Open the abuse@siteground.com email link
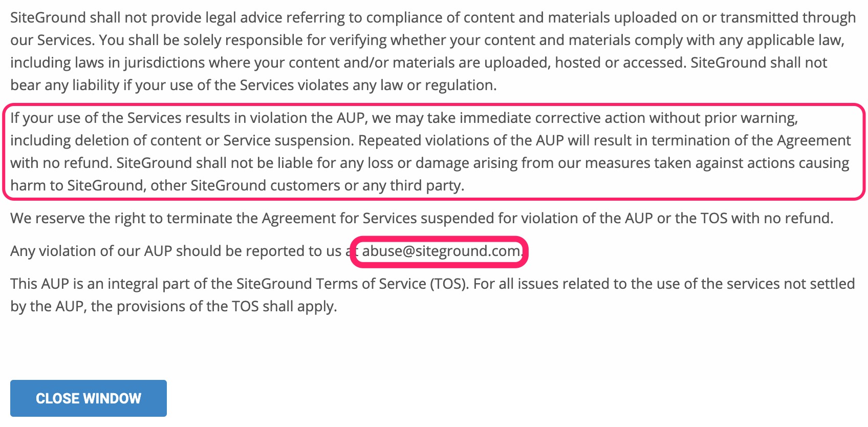 click(x=441, y=251)
